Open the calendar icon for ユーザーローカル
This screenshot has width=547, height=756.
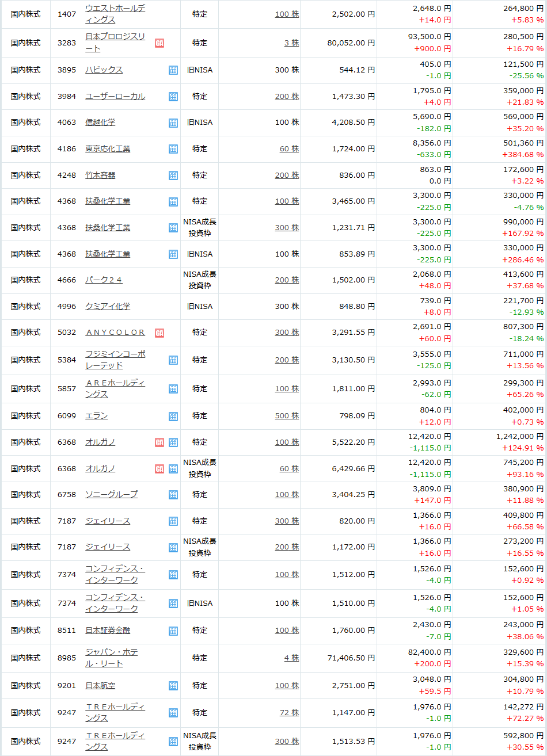click(x=173, y=97)
